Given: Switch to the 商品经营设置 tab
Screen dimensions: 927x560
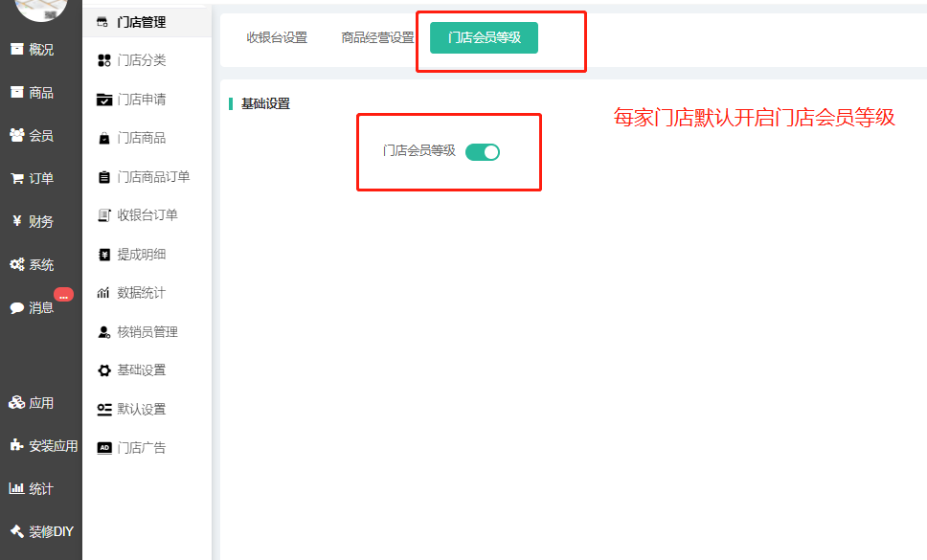Looking at the screenshot, I should [377, 37].
